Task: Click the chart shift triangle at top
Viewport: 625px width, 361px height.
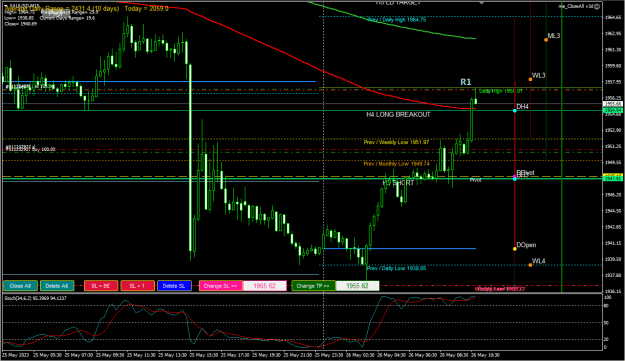Action: (x=481, y=2)
